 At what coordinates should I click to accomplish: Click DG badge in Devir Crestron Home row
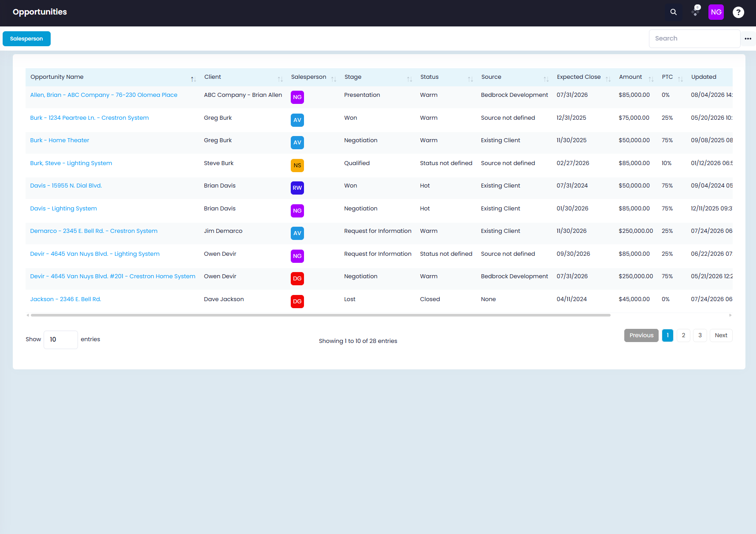point(297,279)
